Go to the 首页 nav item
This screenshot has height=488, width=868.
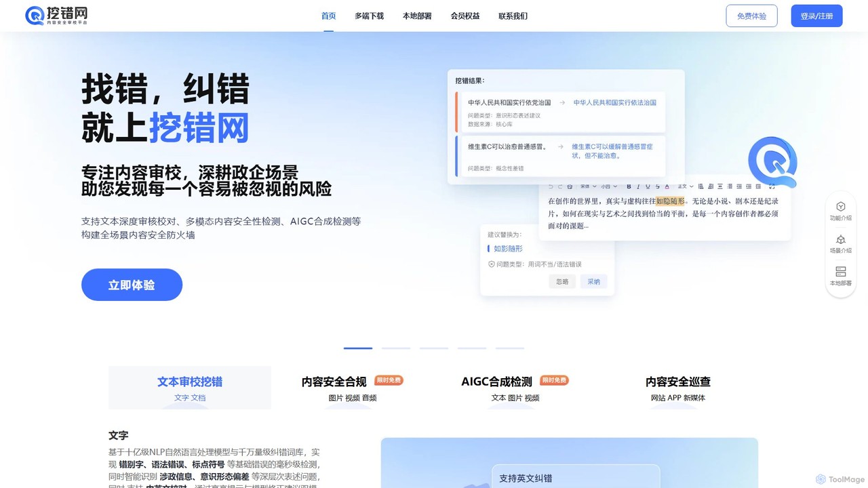[329, 16]
